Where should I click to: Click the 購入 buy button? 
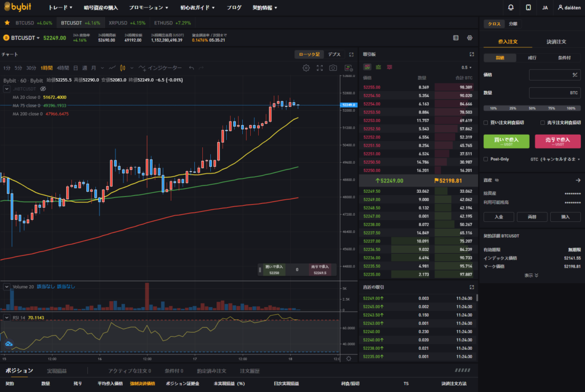point(566,217)
